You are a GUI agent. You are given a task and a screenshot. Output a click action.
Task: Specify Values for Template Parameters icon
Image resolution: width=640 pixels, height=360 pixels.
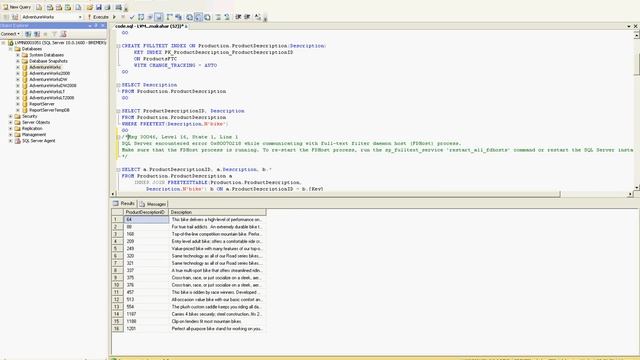pyautogui.click(x=258, y=17)
